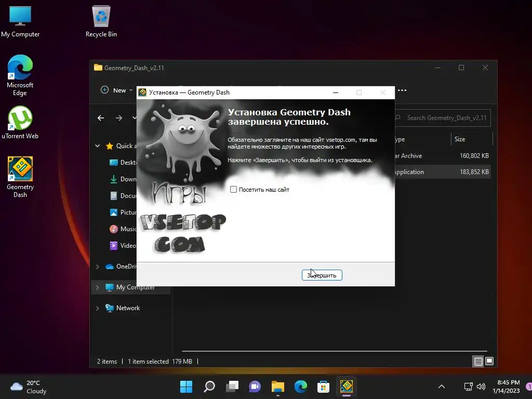Go back in File Explorer navigation

coord(101,118)
